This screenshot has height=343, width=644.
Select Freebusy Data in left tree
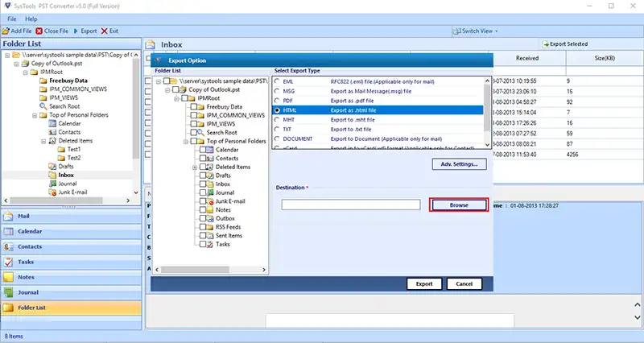[68, 81]
